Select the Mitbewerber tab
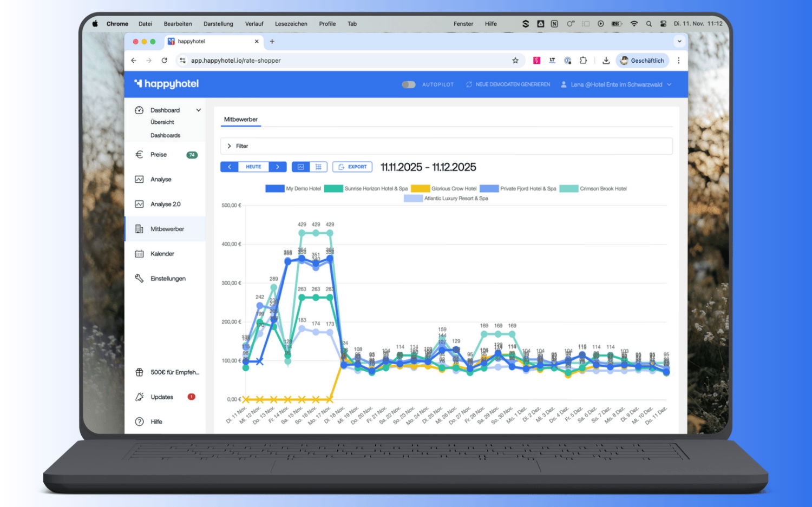812x507 pixels. [x=241, y=120]
